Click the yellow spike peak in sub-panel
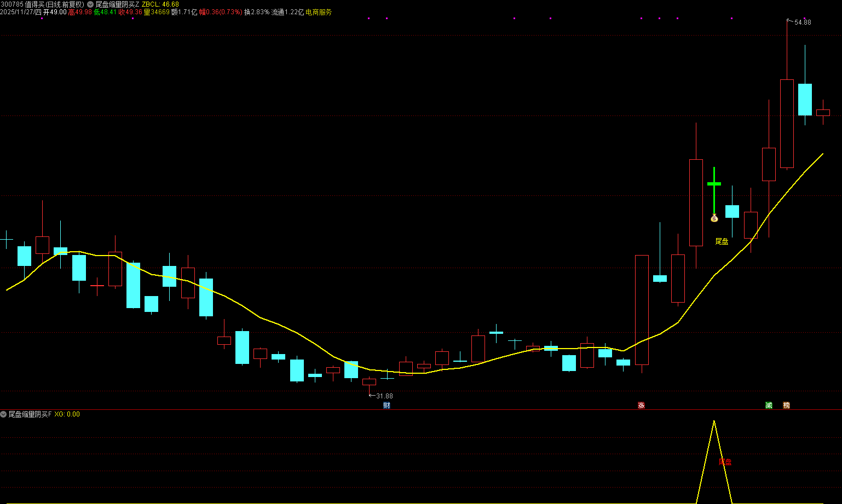The width and height of the screenshot is (842, 504). pos(714,421)
